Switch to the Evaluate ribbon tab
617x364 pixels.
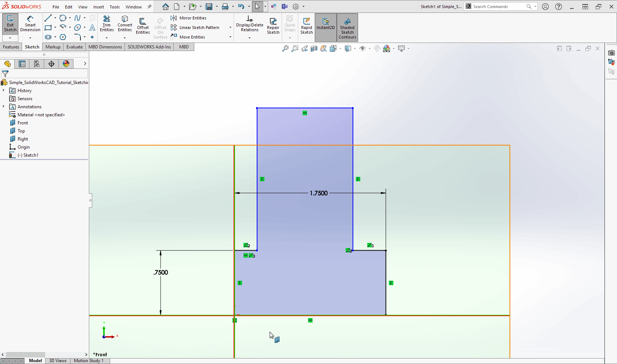pos(74,47)
